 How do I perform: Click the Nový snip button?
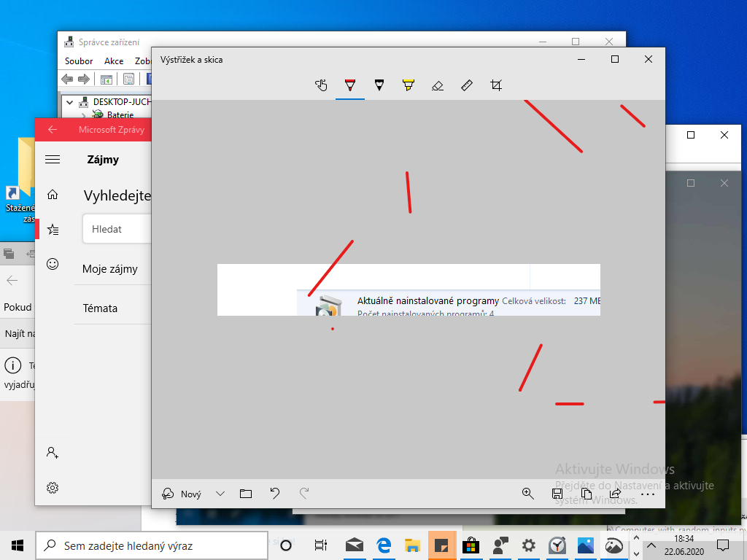pyautogui.click(x=182, y=494)
